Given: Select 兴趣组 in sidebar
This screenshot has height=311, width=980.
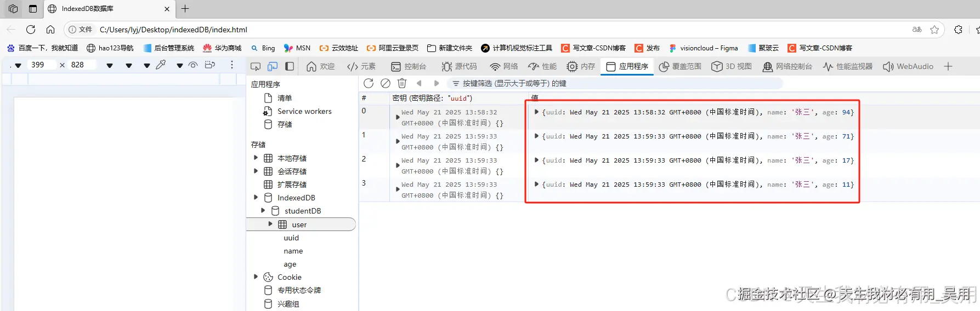Looking at the screenshot, I should tap(288, 303).
